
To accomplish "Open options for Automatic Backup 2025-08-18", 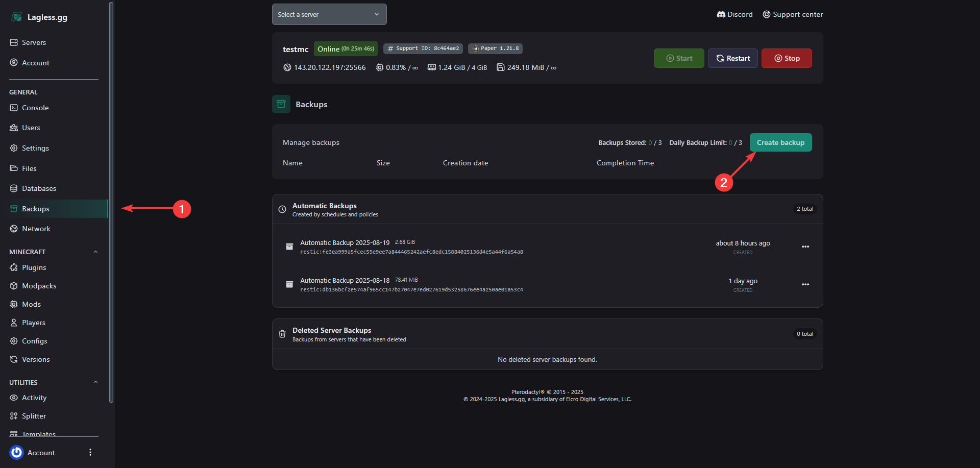I will (805, 284).
